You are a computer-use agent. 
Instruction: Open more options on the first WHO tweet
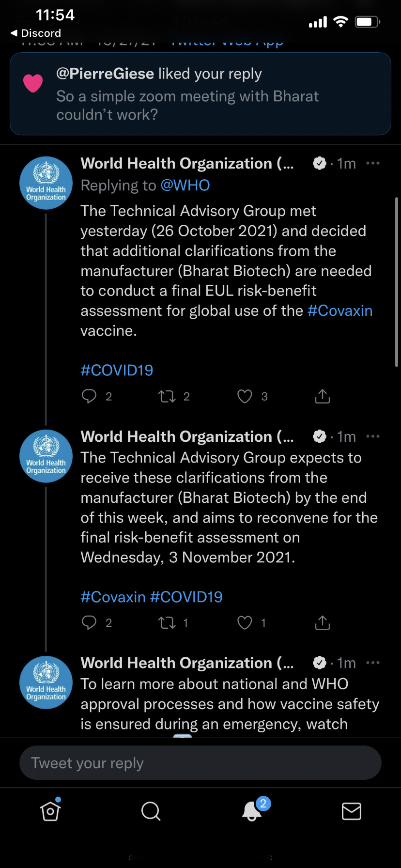click(373, 163)
